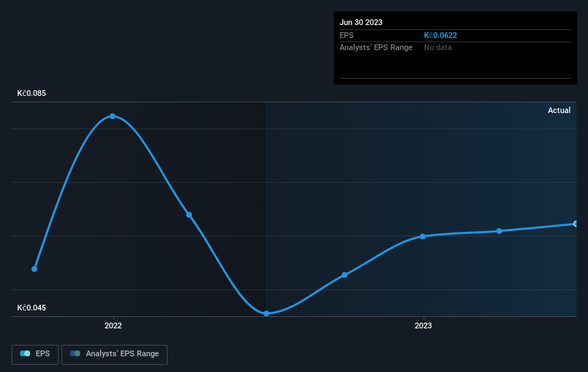Click the Kč0.085 y-axis label
The height and width of the screenshot is (372, 588).
click(32, 93)
